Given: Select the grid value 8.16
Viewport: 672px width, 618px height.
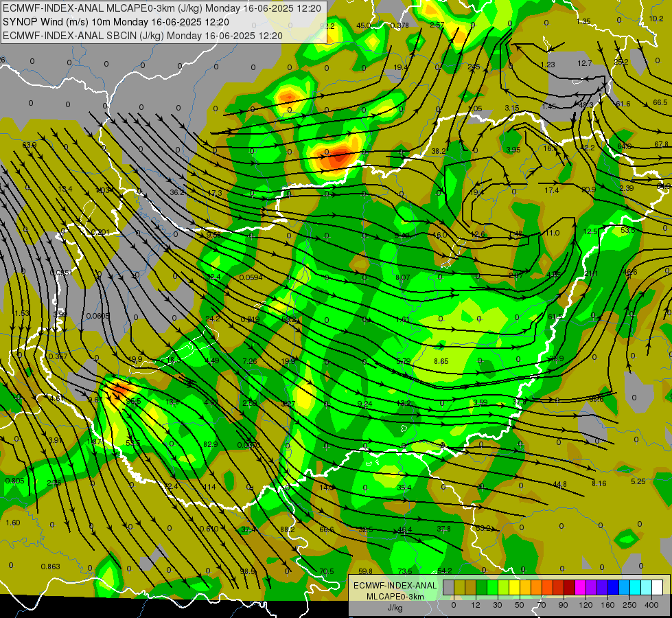Looking at the screenshot, I should click(599, 483).
